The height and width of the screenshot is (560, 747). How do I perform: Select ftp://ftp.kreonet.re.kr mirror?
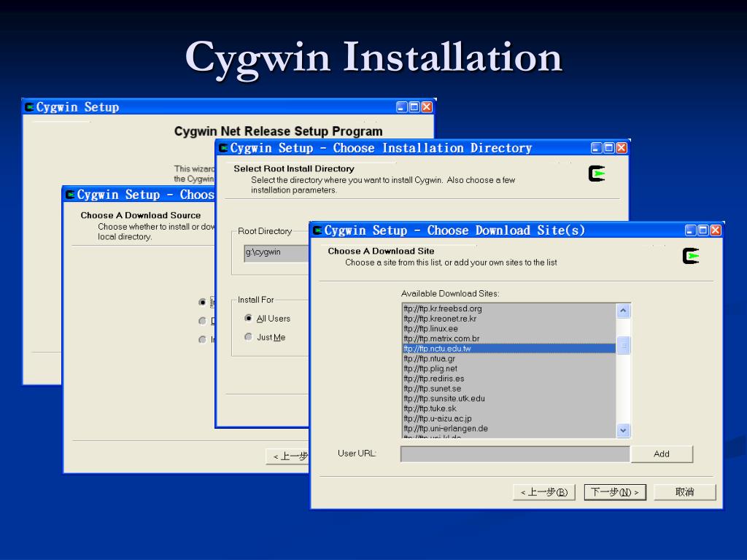pos(508,319)
